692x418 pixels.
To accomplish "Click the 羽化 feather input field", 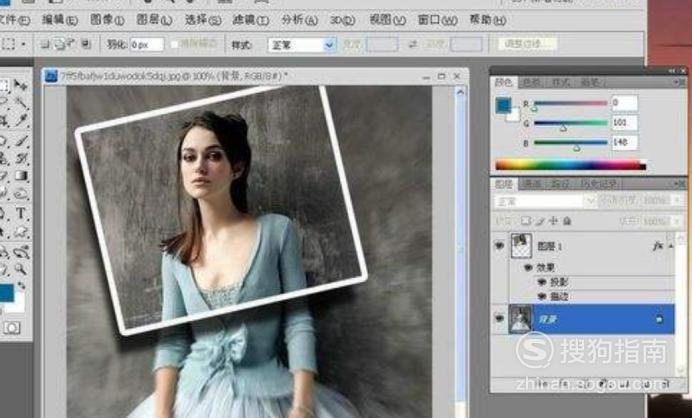I will click(147, 45).
